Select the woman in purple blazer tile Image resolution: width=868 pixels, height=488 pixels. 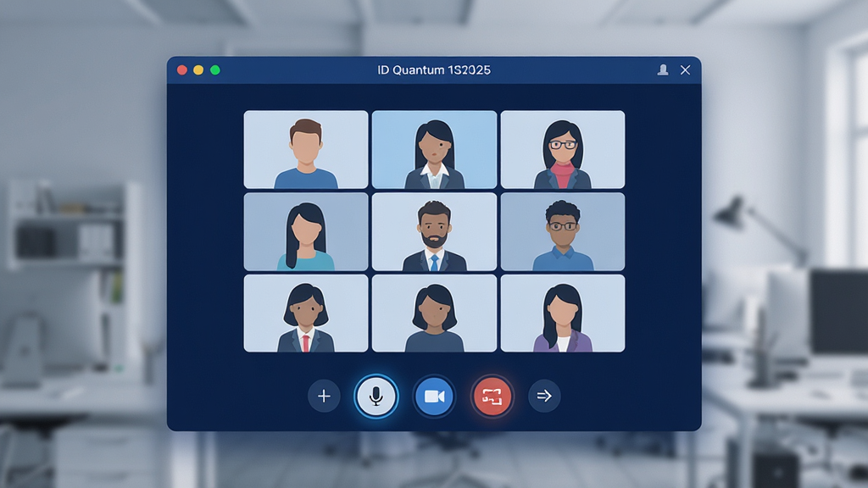[563, 313]
